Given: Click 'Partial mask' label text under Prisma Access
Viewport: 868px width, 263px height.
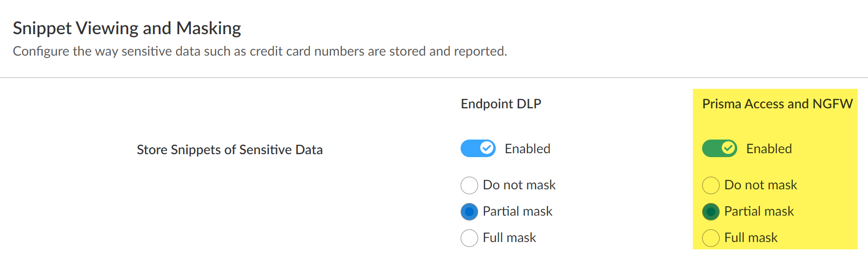Looking at the screenshot, I should click(x=759, y=211).
